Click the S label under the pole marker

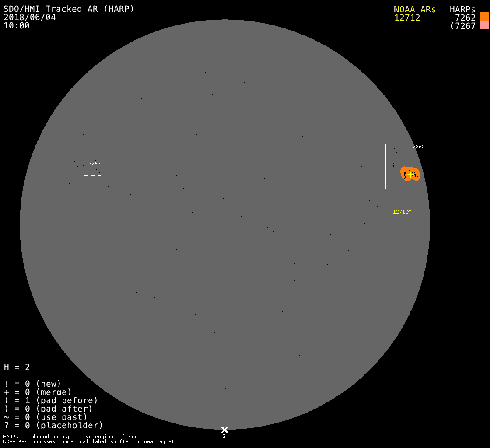tap(224, 436)
